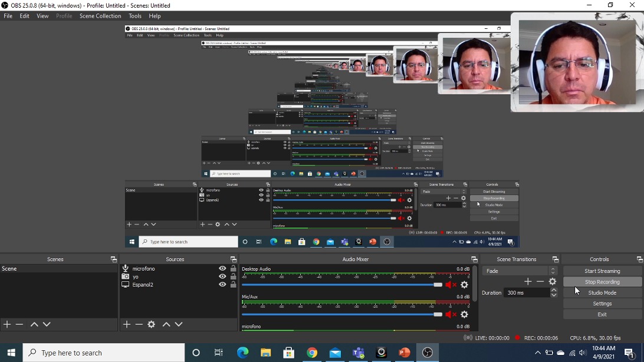
Task: Decrease transition duration with down arrow
Action: pyautogui.click(x=554, y=295)
